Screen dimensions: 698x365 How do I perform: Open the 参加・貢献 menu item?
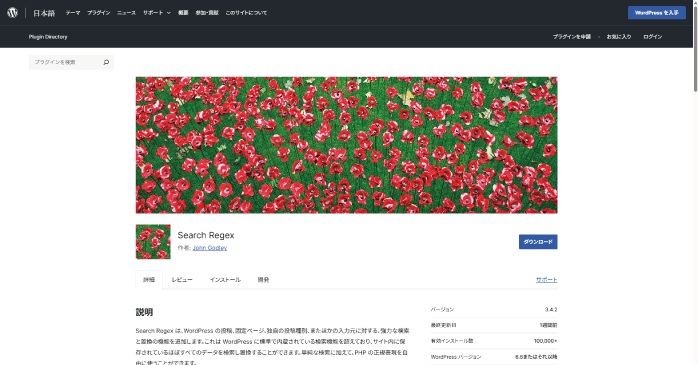[207, 13]
